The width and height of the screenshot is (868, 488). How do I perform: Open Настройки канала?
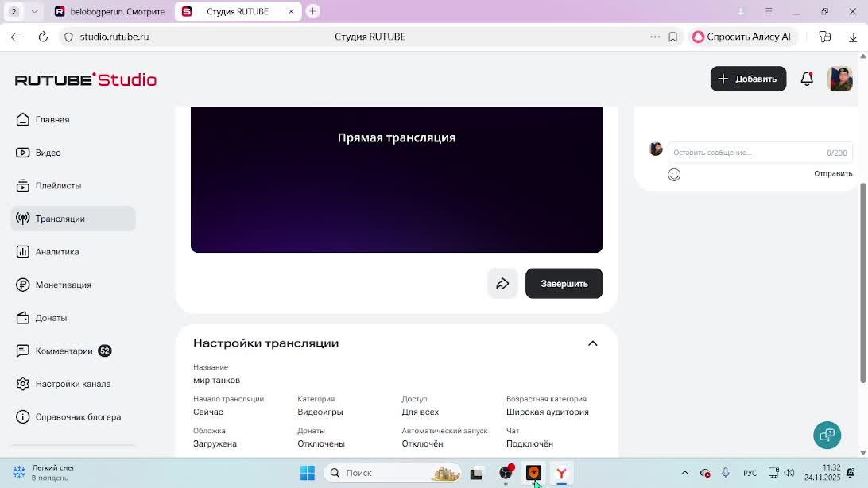[72, 384]
